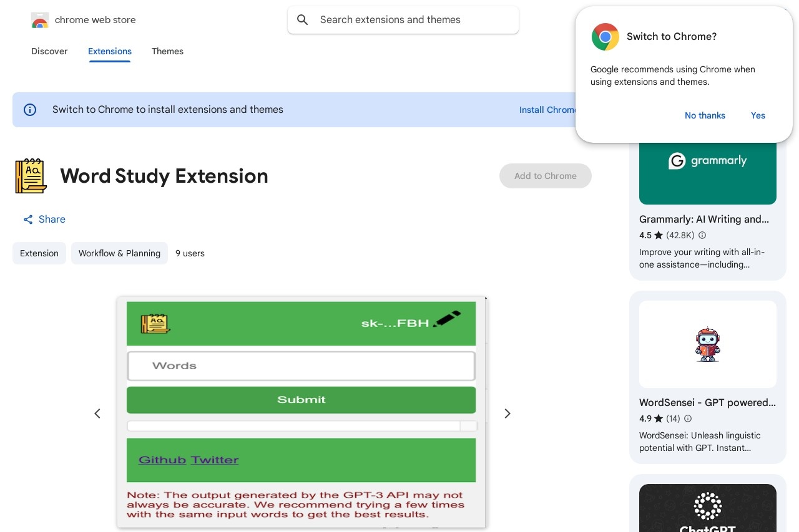
Task: Click the disabled Add to Chrome button
Action: click(x=546, y=176)
